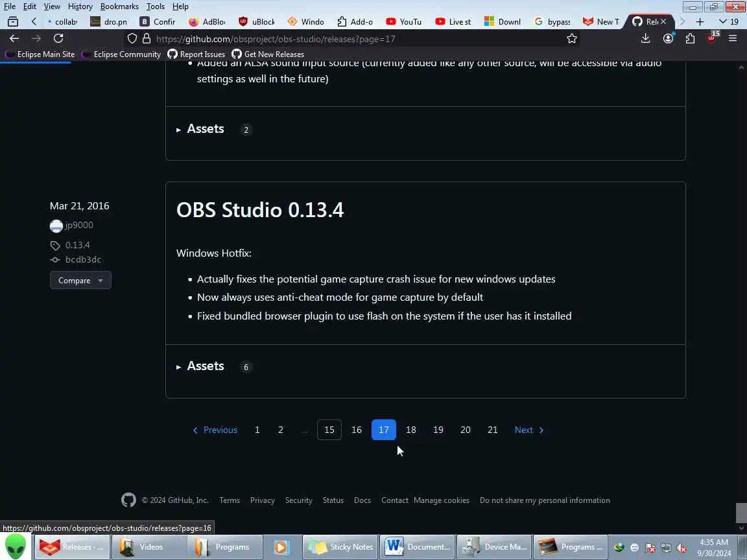This screenshot has width=747, height=560.
Task: Click the 0.13.4 tag icon
Action: 55,246
